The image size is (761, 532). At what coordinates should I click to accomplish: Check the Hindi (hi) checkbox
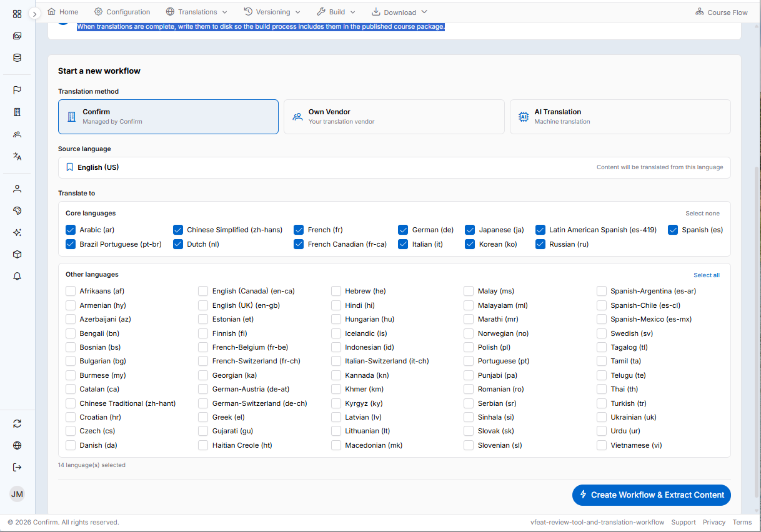336,305
